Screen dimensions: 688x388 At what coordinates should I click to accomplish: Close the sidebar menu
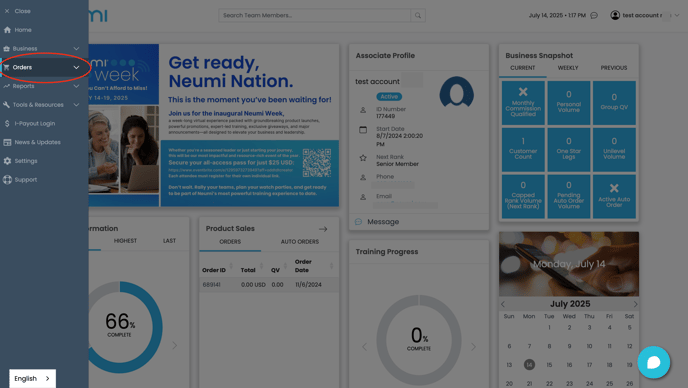[18, 11]
